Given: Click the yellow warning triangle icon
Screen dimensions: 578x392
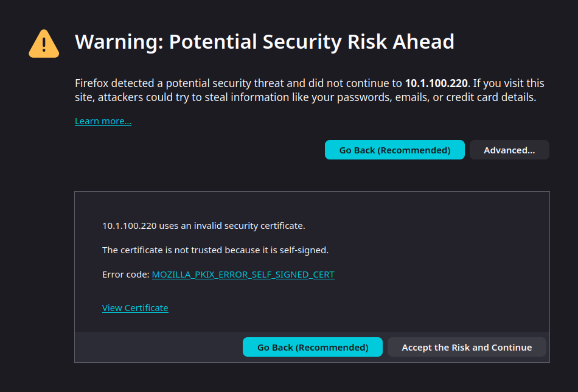Looking at the screenshot, I should tap(44, 44).
